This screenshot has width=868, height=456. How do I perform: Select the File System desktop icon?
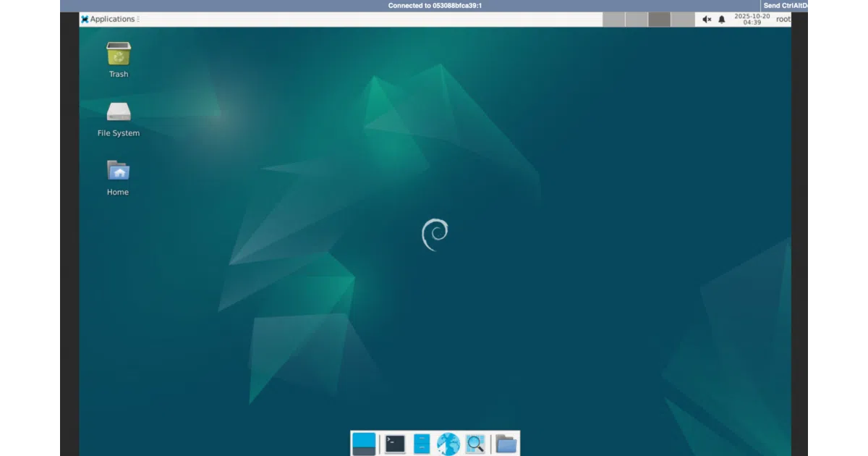pyautogui.click(x=119, y=119)
